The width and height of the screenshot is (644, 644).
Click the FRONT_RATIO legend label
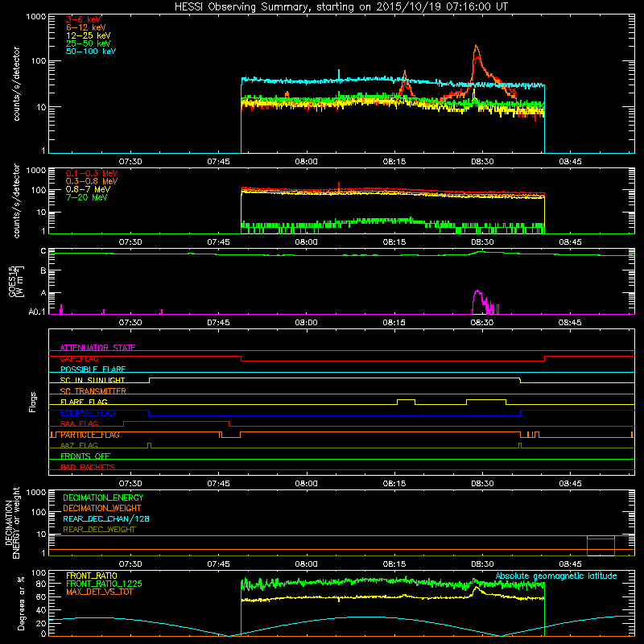point(92,576)
